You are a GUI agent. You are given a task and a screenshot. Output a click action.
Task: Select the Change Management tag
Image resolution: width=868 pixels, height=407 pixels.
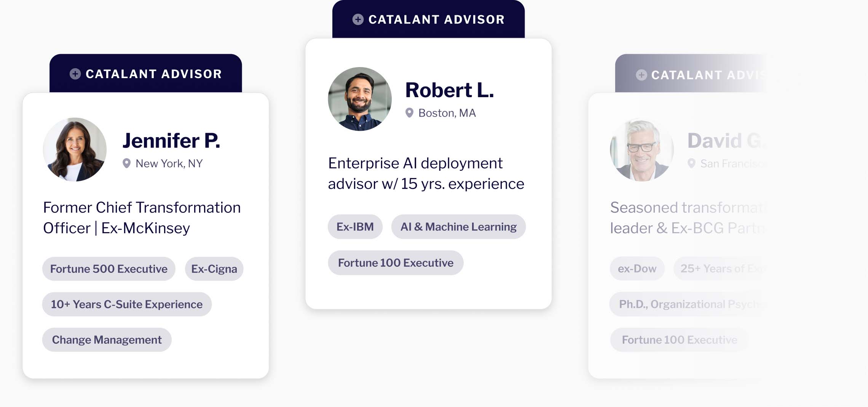click(107, 340)
